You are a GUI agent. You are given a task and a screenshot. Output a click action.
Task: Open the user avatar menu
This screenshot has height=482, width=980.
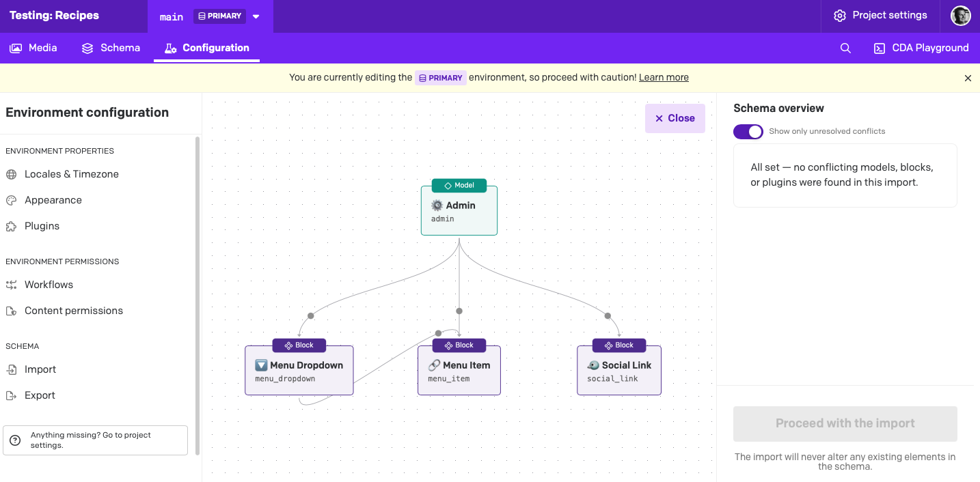(960, 16)
